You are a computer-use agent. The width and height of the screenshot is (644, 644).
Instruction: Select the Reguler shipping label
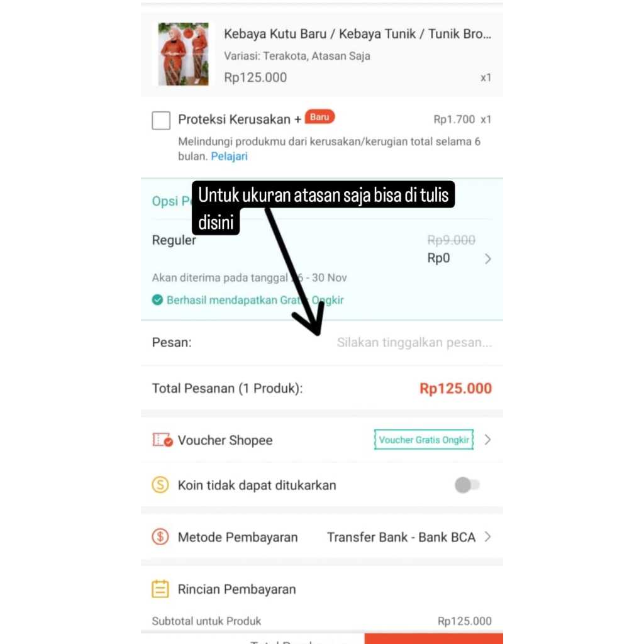pos(174,240)
